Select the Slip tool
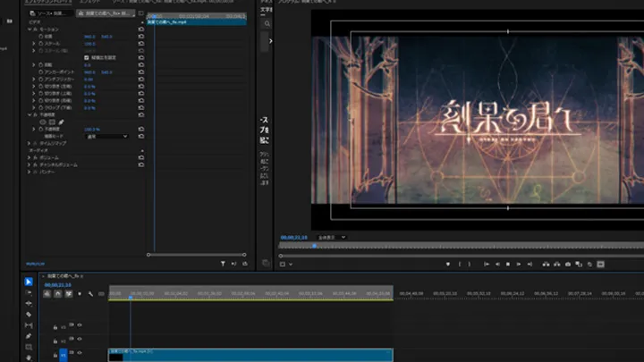 pyautogui.click(x=29, y=325)
